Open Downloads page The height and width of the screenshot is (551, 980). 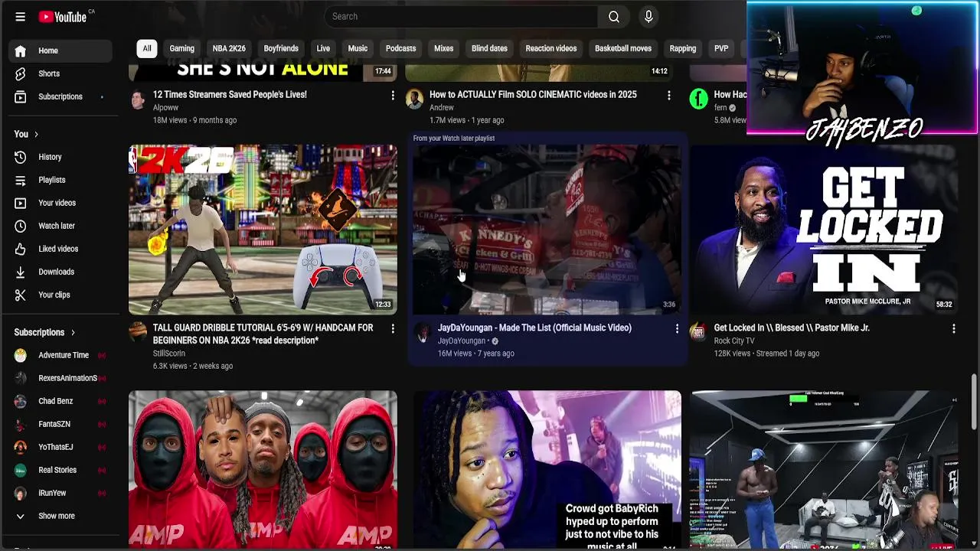[x=60, y=272]
